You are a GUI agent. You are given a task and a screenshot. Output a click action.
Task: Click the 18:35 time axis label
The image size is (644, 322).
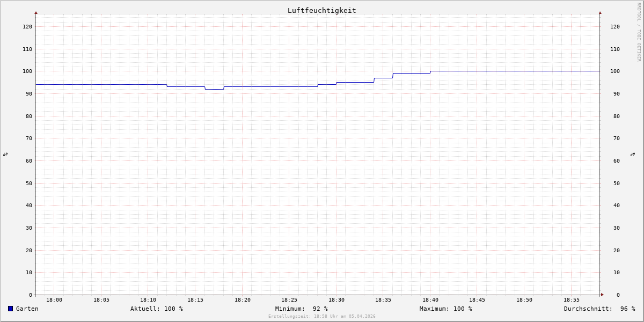click(x=383, y=300)
